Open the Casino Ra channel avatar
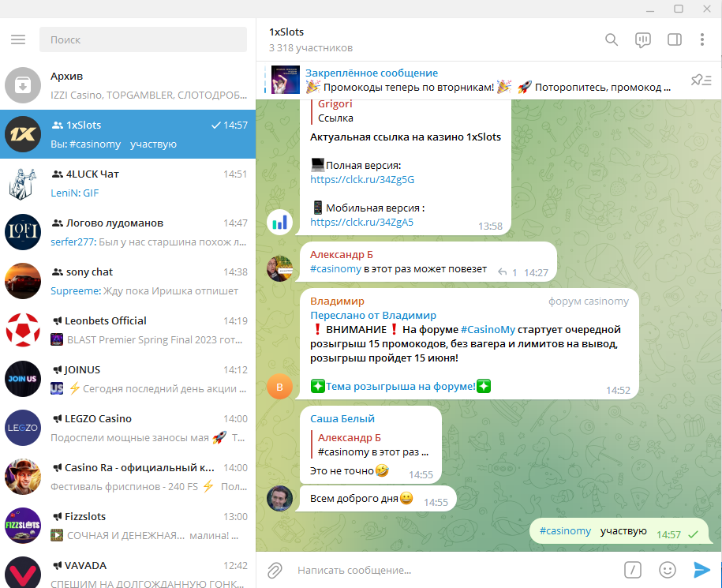The width and height of the screenshot is (722, 588). [23, 477]
